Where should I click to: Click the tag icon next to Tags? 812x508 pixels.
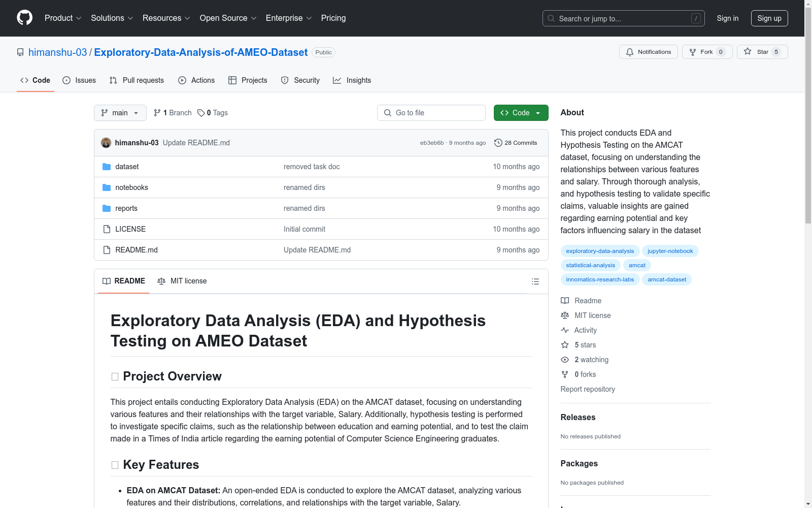(201, 113)
